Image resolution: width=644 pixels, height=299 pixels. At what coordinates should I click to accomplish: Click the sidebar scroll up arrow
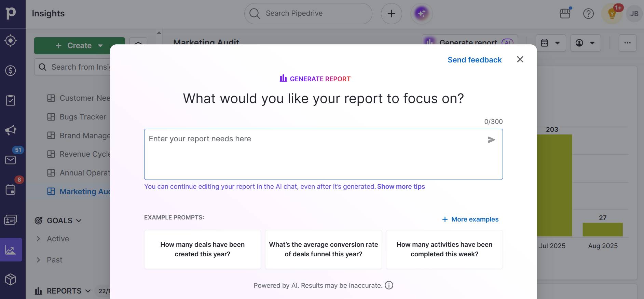click(x=159, y=33)
